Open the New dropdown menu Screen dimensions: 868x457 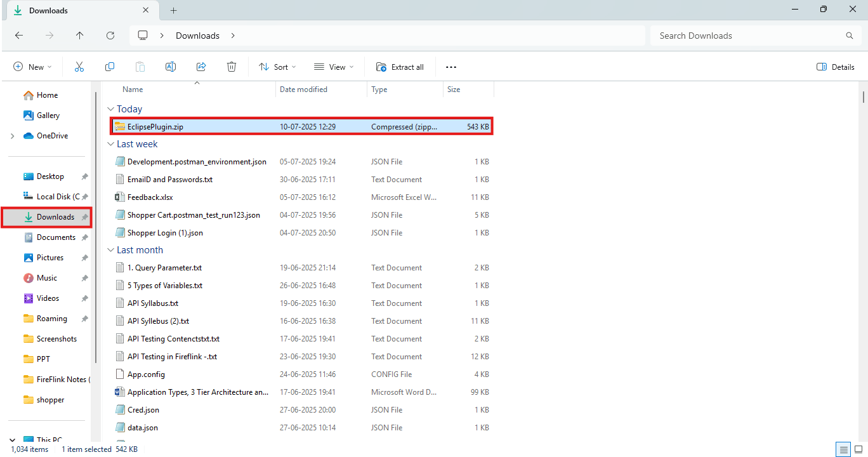point(33,67)
